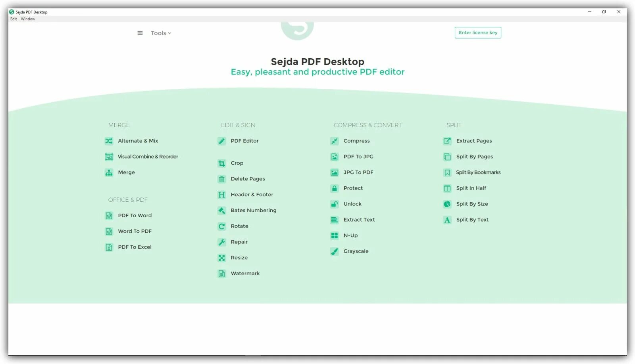
Task: Click the Split In Half icon
Action: (x=447, y=188)
